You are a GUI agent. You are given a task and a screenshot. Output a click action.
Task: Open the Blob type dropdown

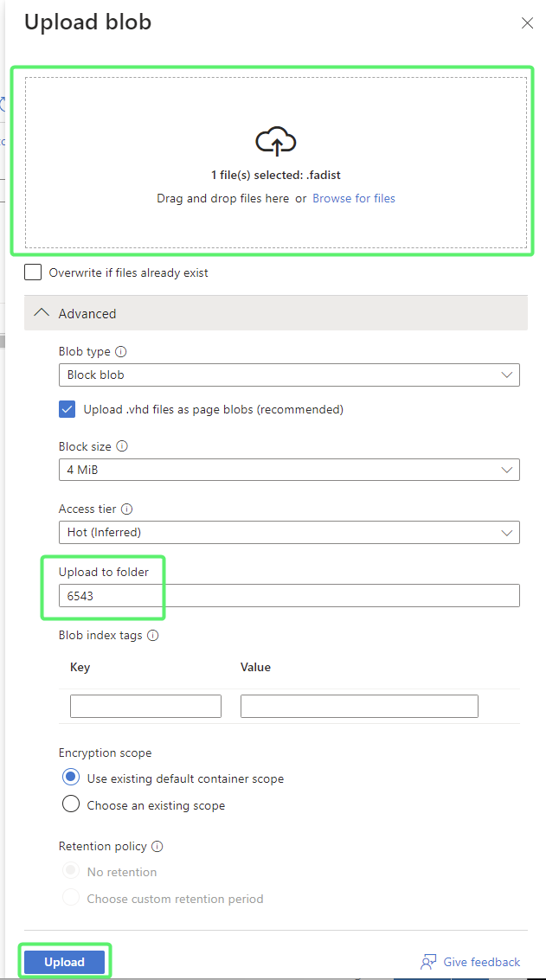(289, 375)
